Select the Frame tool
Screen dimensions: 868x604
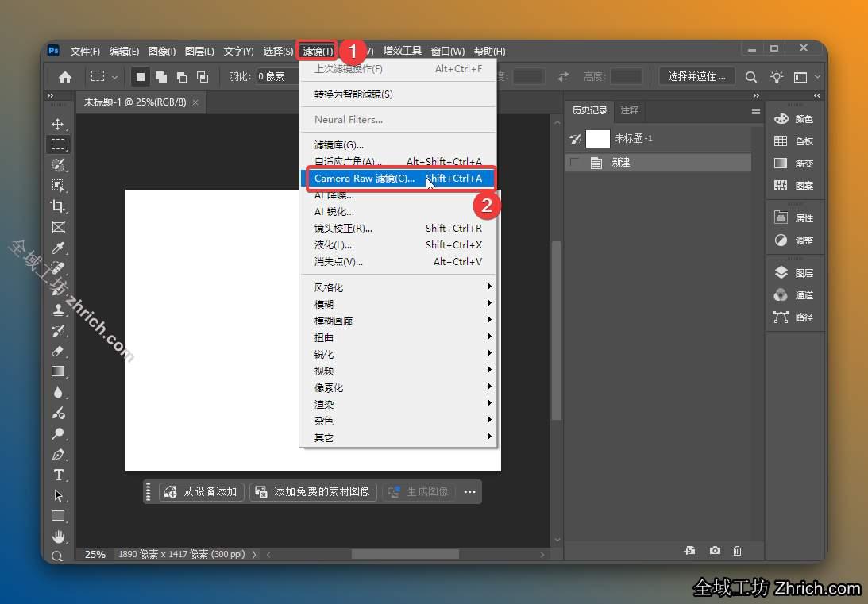[57, 227]
